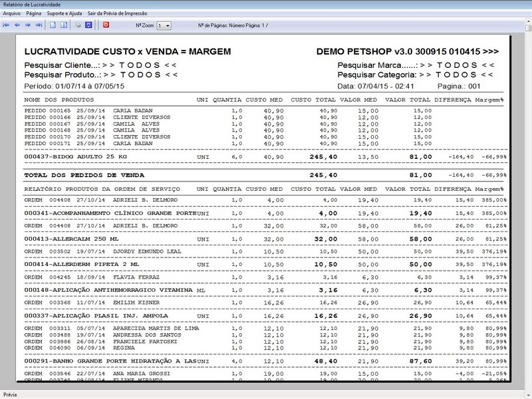Click the next page arrow icon
The width and height of the screenshot is (532, 399).
tap(28, 25)
